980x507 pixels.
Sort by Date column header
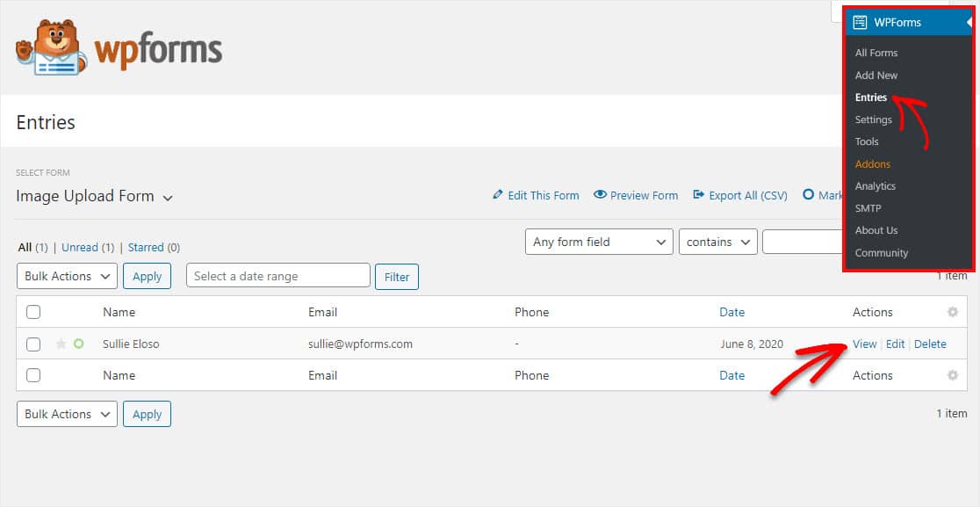[731, 312]
